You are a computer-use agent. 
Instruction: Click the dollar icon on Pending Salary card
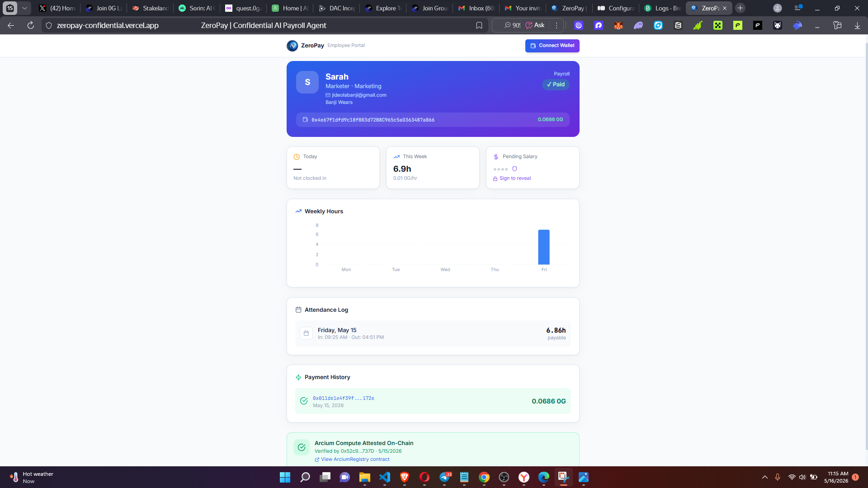coord(496,157)
